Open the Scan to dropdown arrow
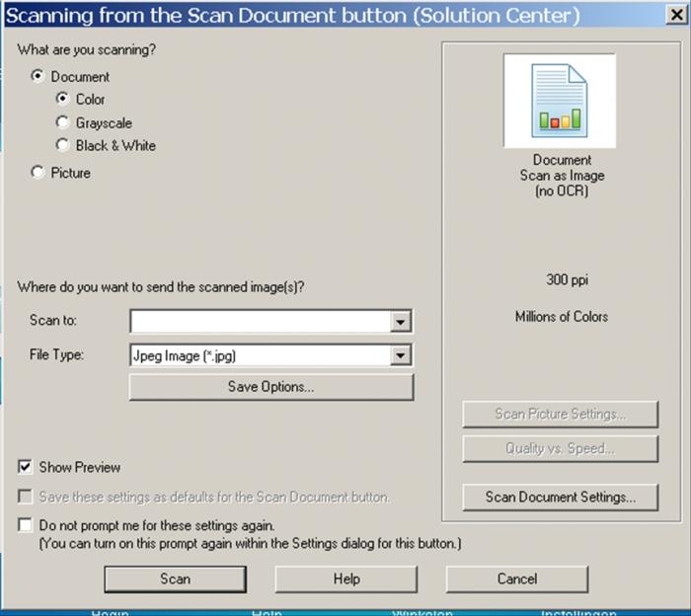Image resolution: width=691 pixels, height=616 pixels. [x=400, y=321]
